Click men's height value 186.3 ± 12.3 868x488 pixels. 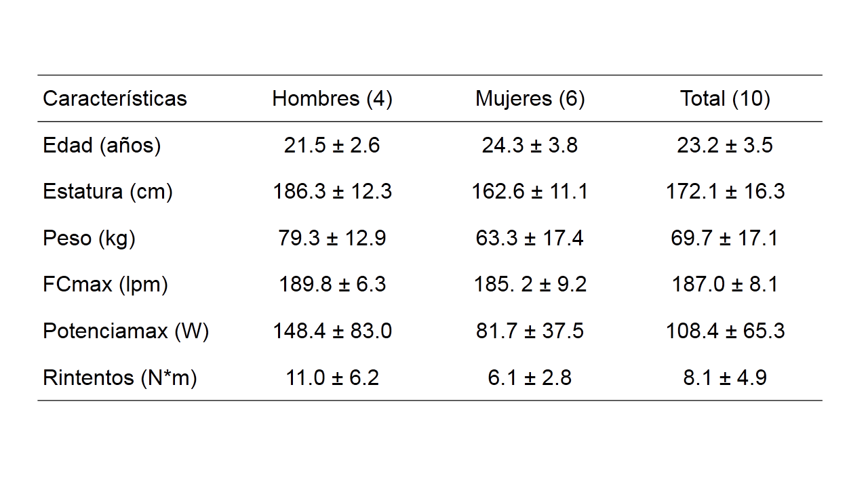[x=332, y=192]
